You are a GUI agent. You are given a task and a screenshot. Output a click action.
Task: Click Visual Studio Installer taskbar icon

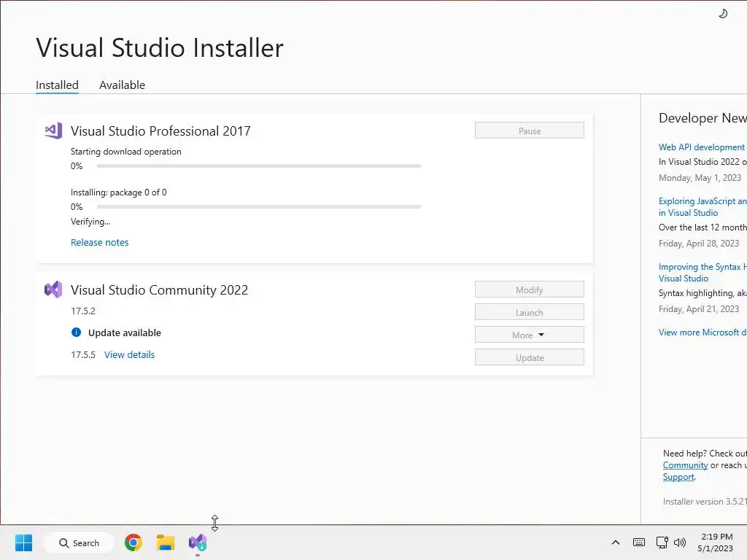pos(198,542)
